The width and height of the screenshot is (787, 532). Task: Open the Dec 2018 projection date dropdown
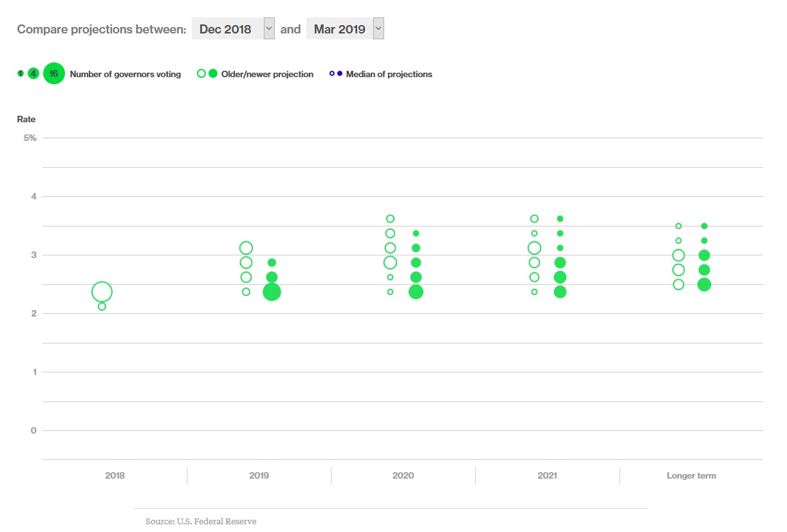click(233, 29)
